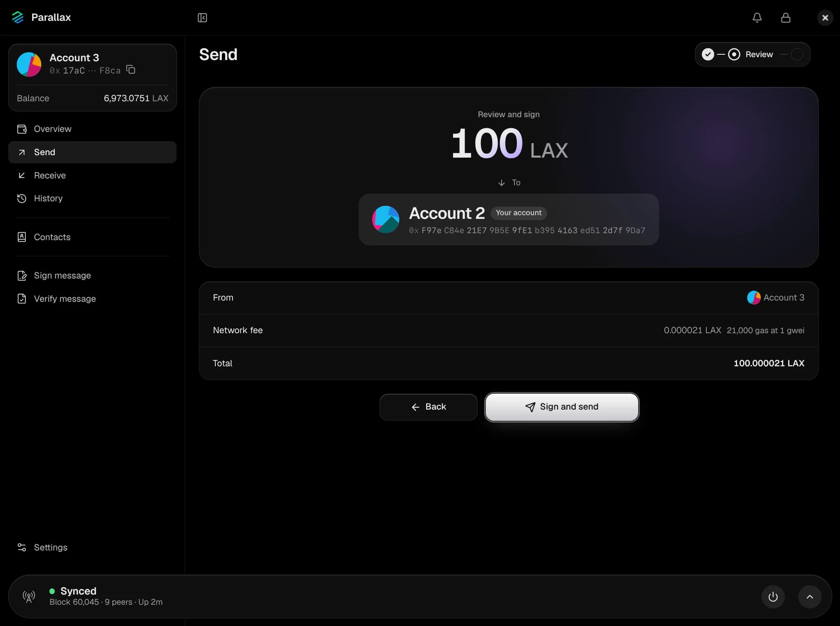The width and height of the screenshot is (840, 626).
Task: Copy the Account 3 address
Action: [131, 69]
